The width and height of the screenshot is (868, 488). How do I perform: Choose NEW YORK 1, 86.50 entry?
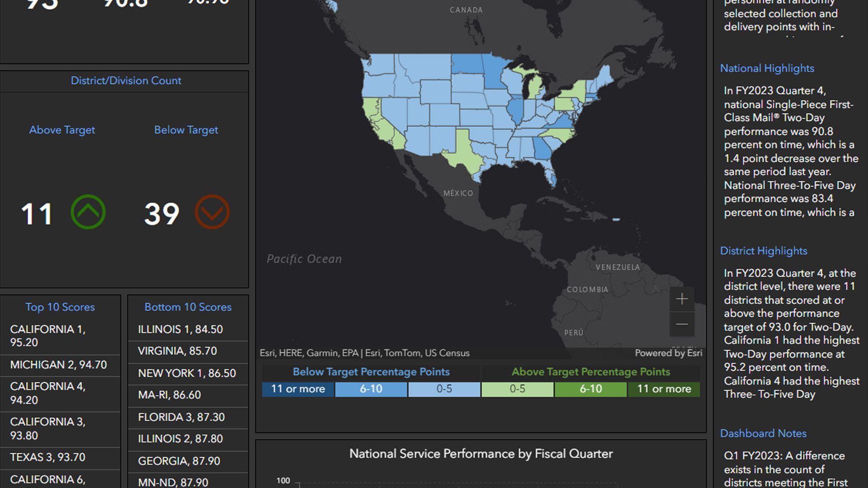(x=187, y=373)
